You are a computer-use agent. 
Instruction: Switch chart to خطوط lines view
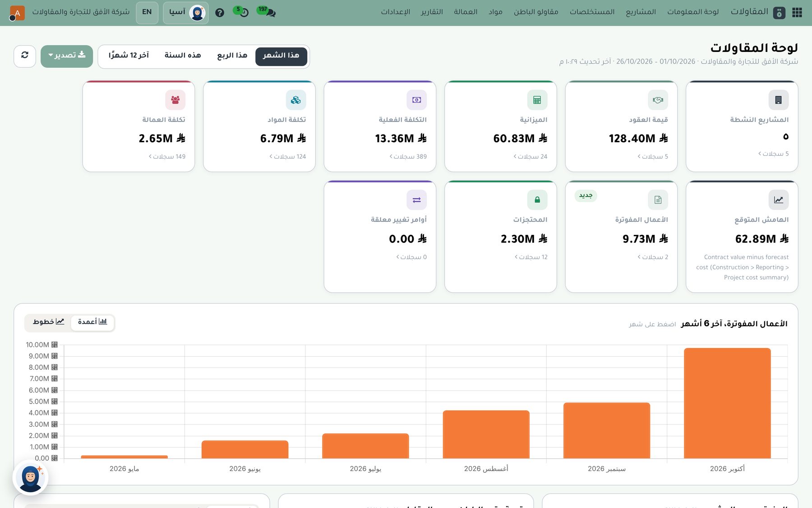[x=48, y=322]
